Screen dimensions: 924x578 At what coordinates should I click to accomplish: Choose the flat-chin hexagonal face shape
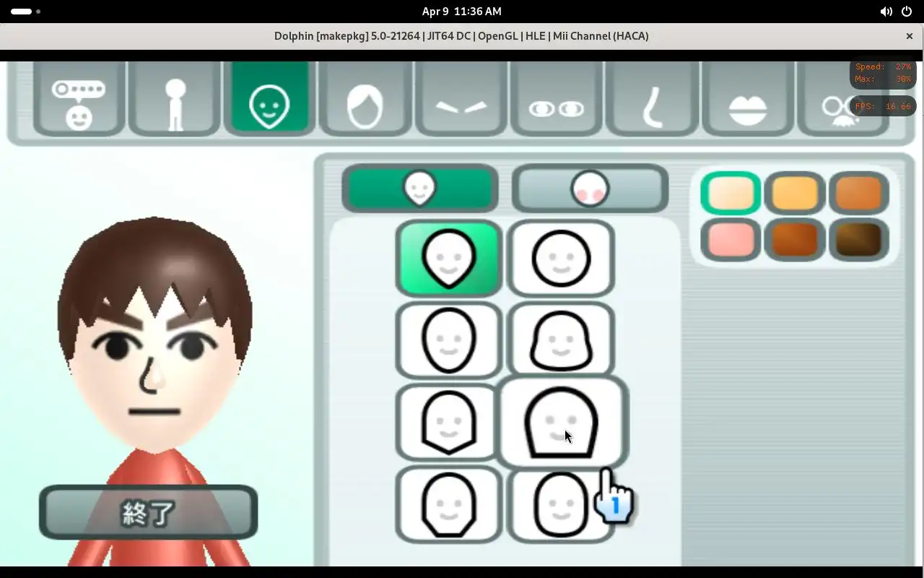click(x=448, y=504)
